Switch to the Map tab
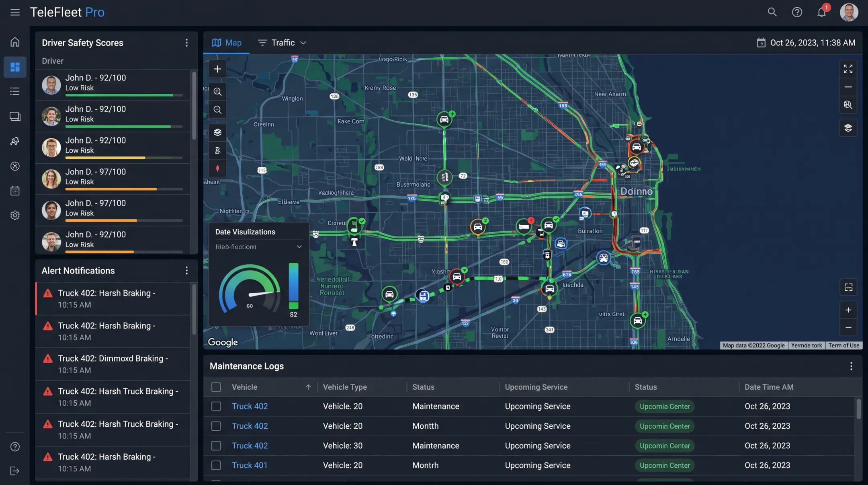This screenshot has height=485, width=868. [x=227, y=43]
